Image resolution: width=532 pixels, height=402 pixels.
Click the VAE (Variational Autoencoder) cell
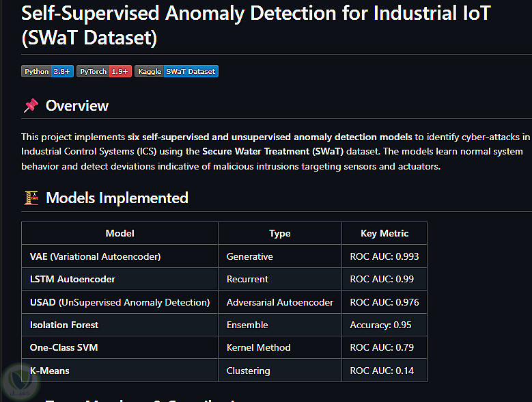[x=120, y=256]
